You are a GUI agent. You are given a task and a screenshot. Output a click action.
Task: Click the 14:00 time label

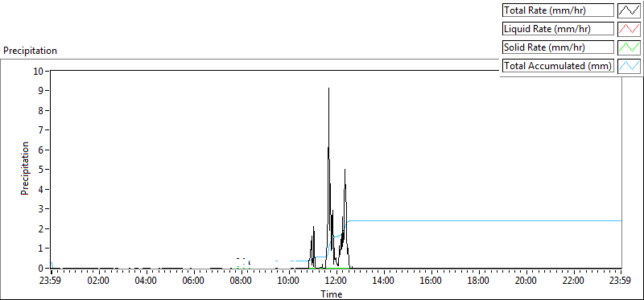click(384, 282)
